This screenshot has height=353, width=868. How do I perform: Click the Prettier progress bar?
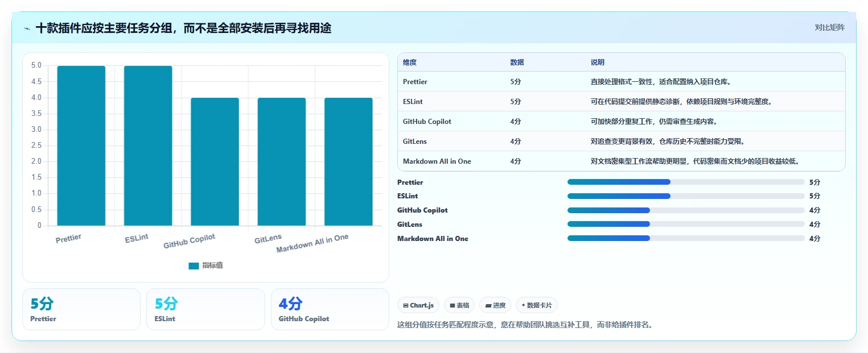pos(686,182)
